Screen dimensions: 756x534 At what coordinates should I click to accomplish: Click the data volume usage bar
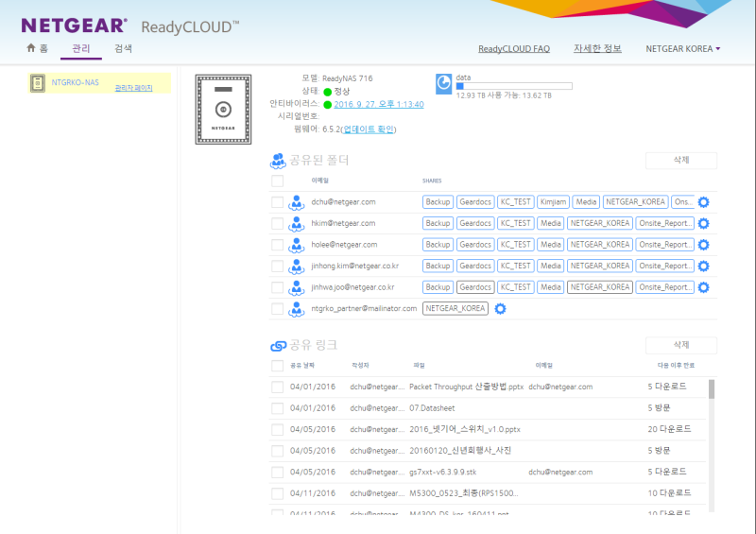click(514, 86)
